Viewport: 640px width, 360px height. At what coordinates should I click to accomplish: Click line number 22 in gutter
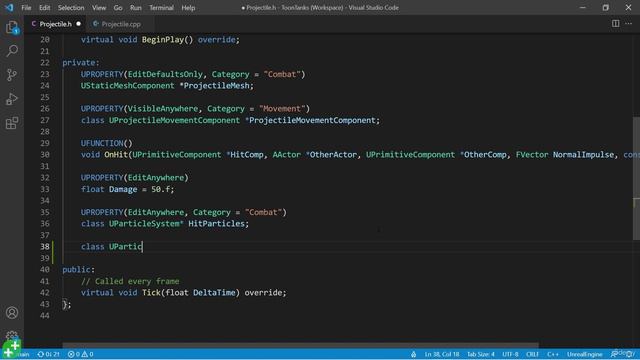pyautogui.click(x=44, y=62)
